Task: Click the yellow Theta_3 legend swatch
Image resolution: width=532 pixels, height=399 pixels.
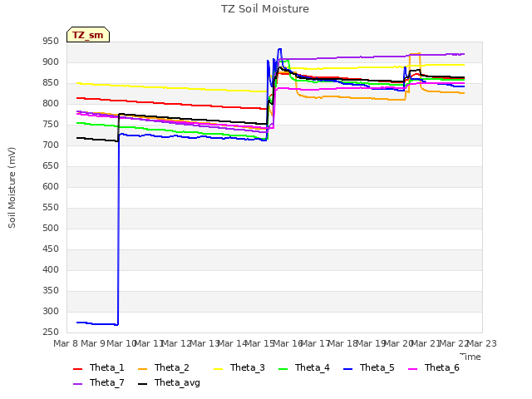Action: tap(218, 369)
